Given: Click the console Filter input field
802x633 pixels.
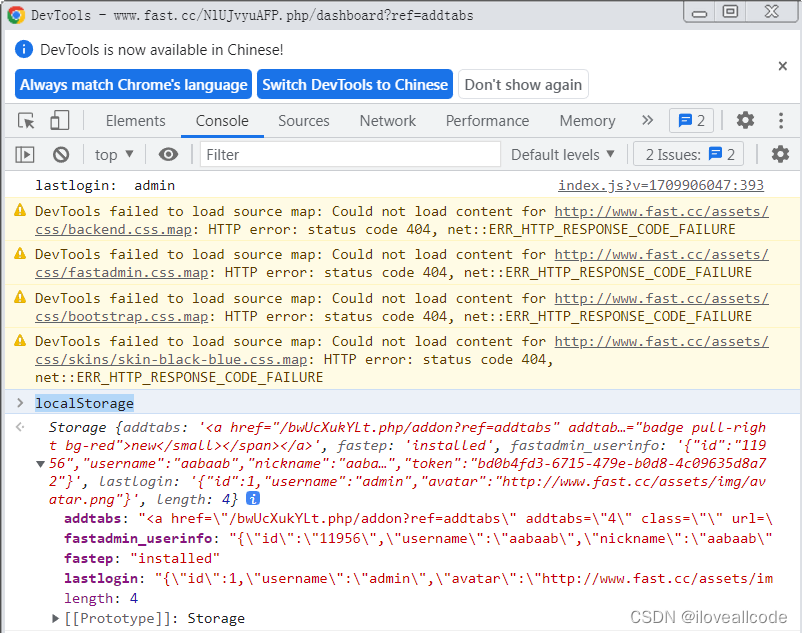Looking at the screenshot, I should [350, 154].
